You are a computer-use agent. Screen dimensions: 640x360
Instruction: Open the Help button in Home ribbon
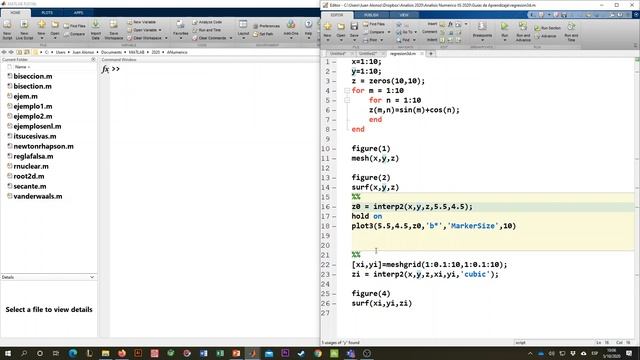[309, 29]
